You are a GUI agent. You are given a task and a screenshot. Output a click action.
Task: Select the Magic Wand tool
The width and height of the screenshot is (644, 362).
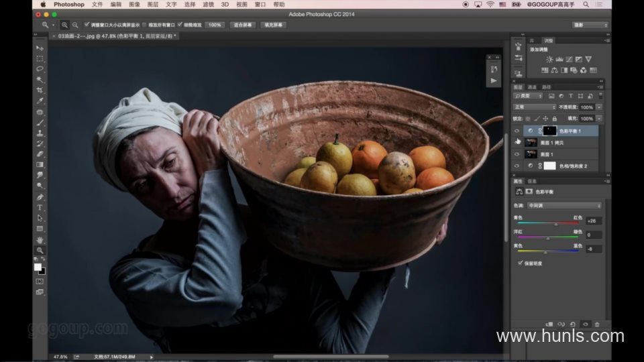[40, 80]
